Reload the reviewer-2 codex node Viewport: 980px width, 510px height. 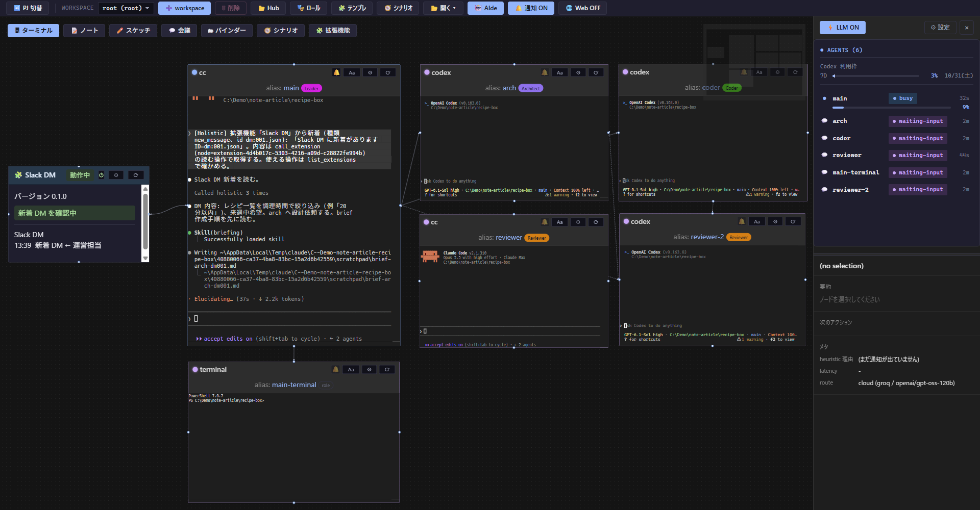(x=793, y=221)
